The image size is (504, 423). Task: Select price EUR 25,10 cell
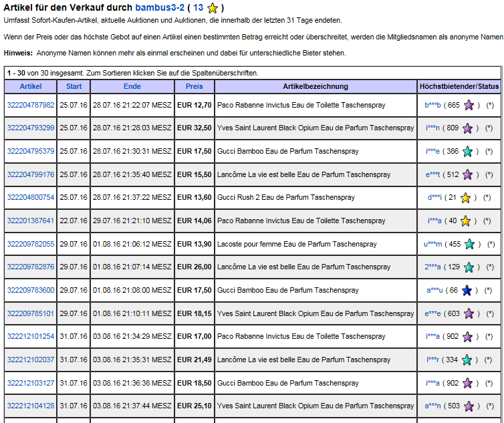(195, 406)
